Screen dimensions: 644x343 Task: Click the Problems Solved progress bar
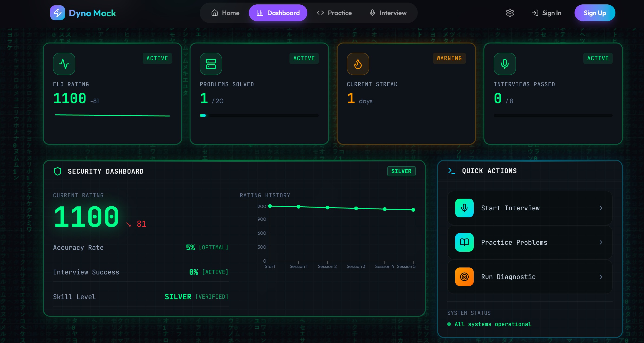tap(259, 115)
